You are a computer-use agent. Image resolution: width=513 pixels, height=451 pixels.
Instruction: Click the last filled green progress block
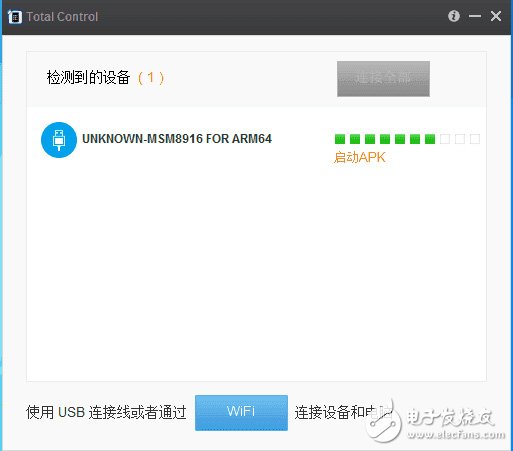point(430,139)
